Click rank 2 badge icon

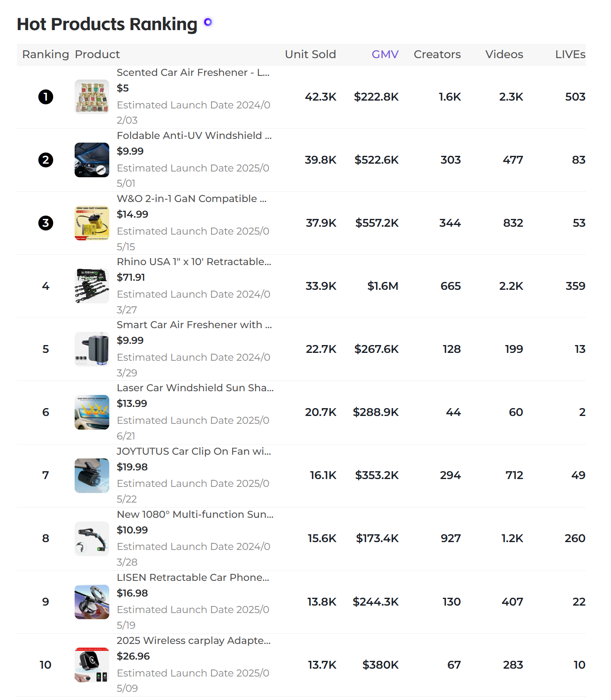coord(46,160)
